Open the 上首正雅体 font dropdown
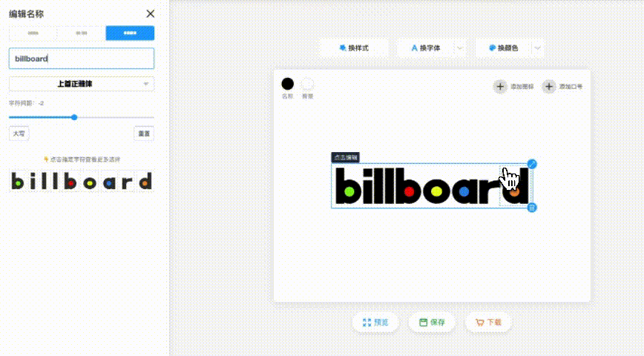This screenshot has height=356, width=644. click(82, 84)
